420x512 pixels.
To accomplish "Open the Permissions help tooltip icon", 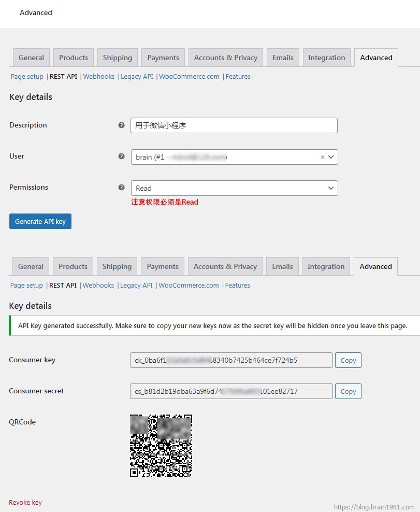I will tap(121, 187).
